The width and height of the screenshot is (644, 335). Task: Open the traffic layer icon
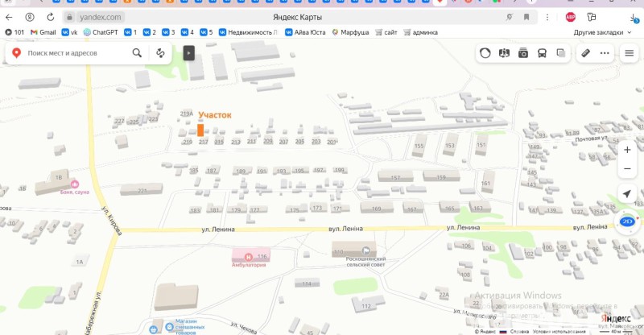tap(485, 53)
